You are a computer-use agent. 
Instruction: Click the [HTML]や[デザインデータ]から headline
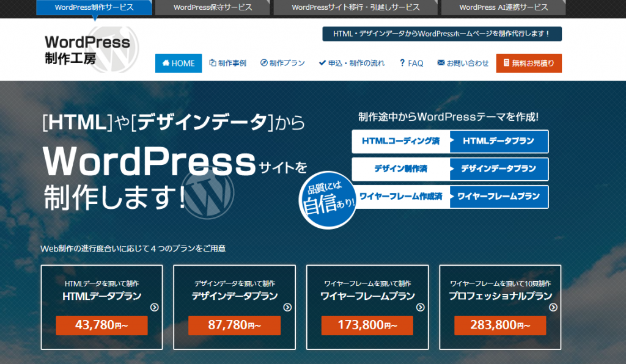point(174,122)
